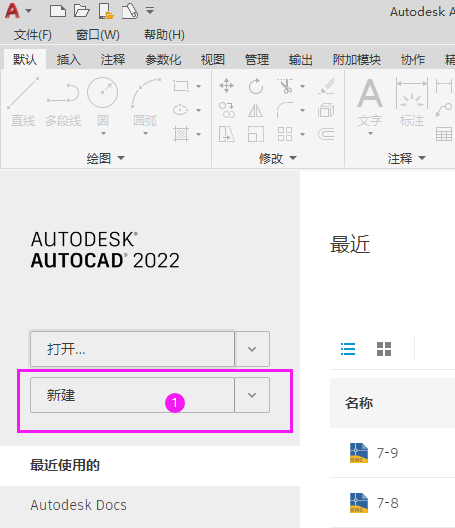Open the AutoCAD application menu logo
Image resolution: width=455 pixels, height=528 pixels.
coord(12,10)
